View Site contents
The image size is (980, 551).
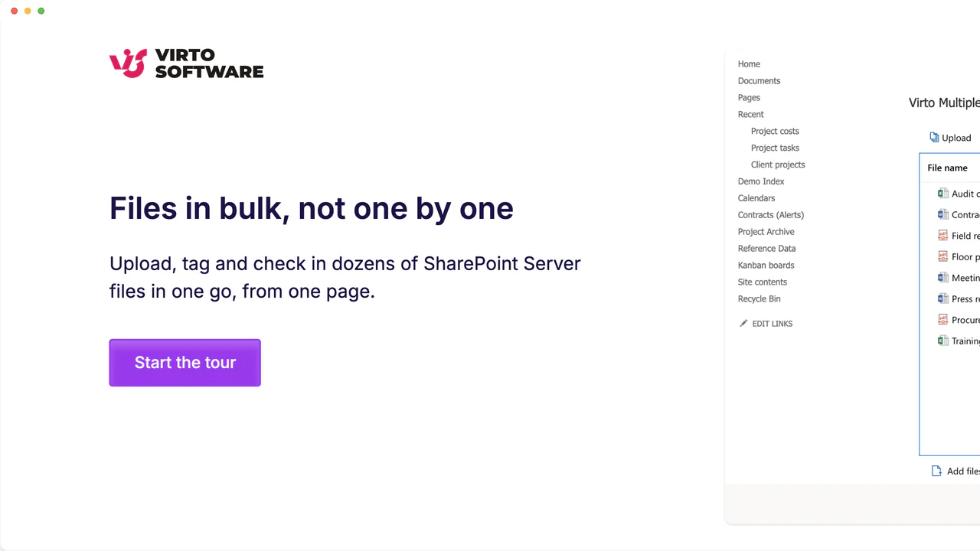(x=763, y=283)
